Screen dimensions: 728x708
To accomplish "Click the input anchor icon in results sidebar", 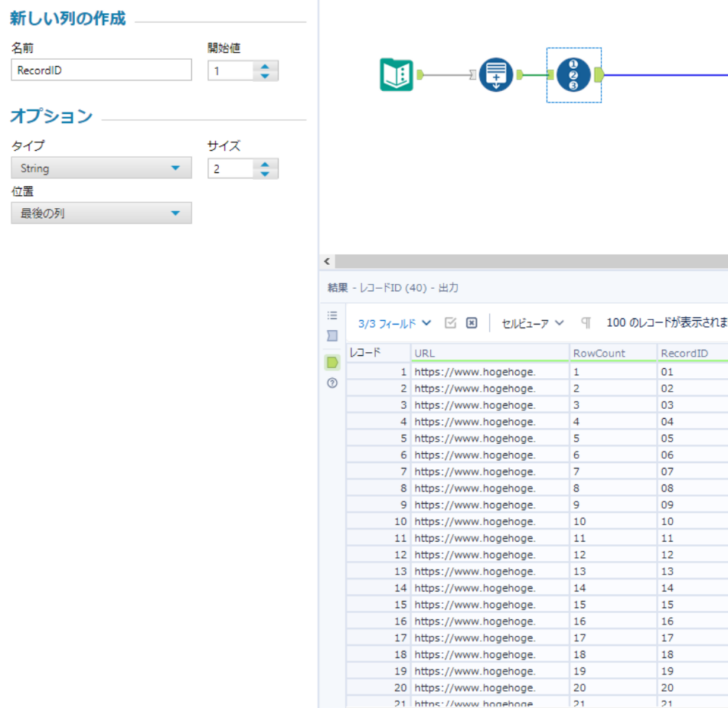I will pos(332,336).
